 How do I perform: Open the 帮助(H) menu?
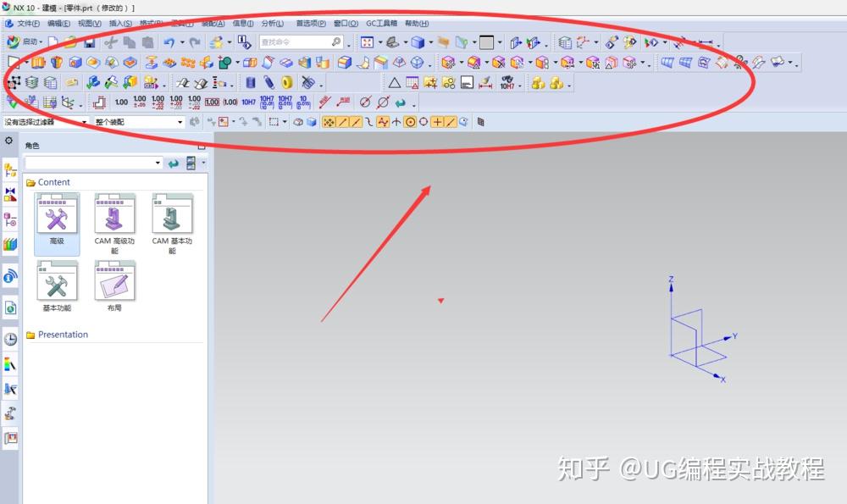tap(417, 23)
